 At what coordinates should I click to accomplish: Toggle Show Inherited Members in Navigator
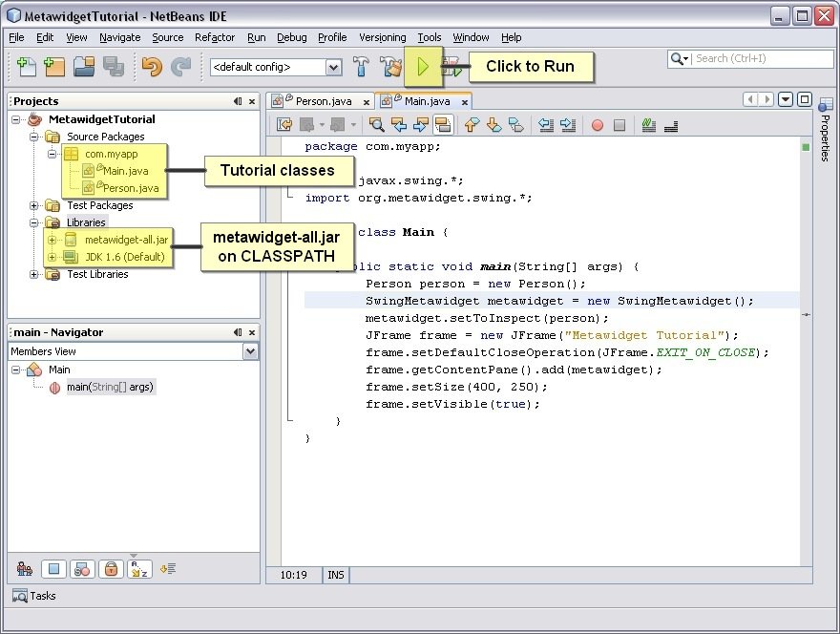(23, 570)
